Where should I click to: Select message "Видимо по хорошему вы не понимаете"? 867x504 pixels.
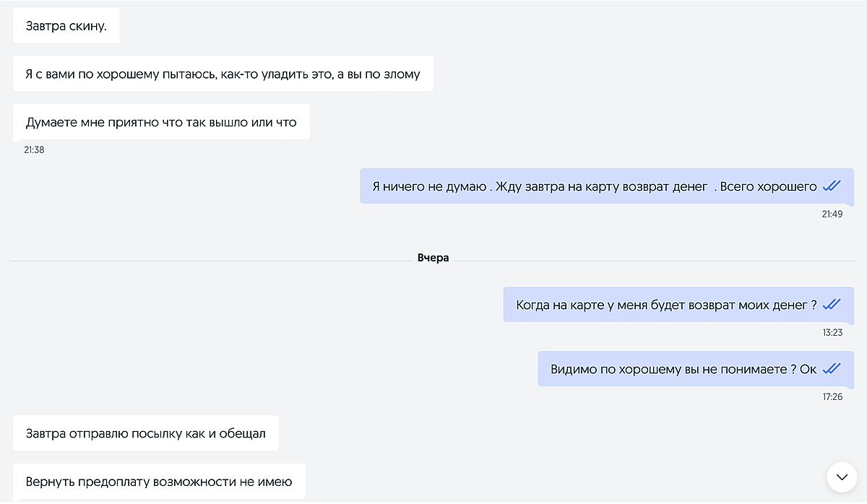point(683,369)
